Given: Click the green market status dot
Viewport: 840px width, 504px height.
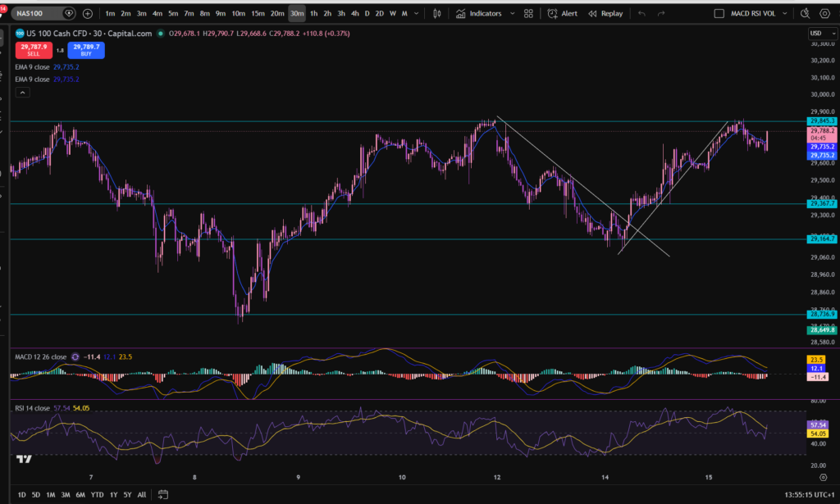Looking at the screenshot, I should 160,33.
